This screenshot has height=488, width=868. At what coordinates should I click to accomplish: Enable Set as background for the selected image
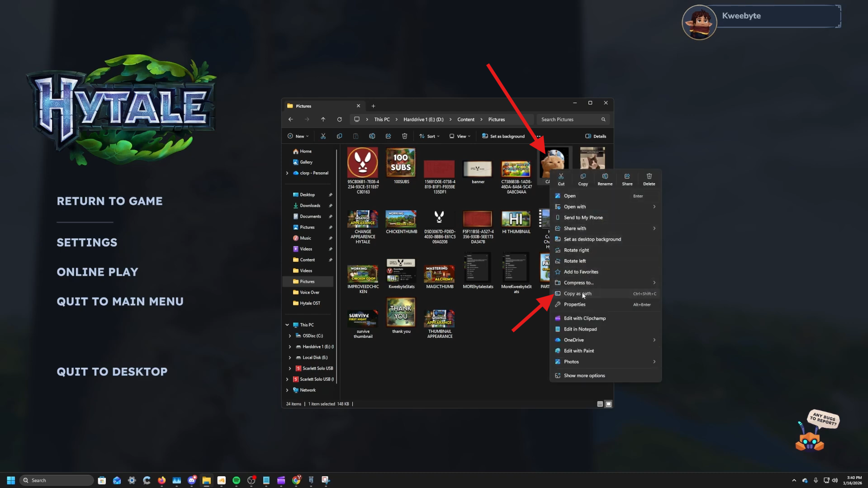503,136
